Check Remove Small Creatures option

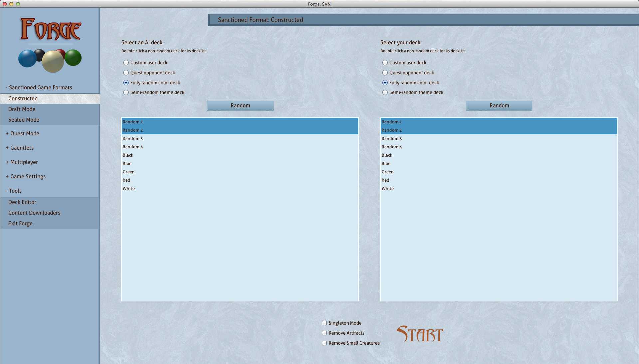click(324, 343)
